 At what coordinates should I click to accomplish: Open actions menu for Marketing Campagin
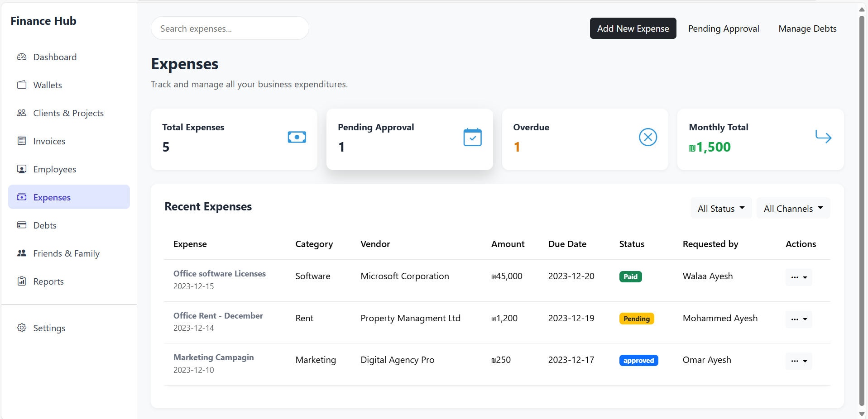799,361
